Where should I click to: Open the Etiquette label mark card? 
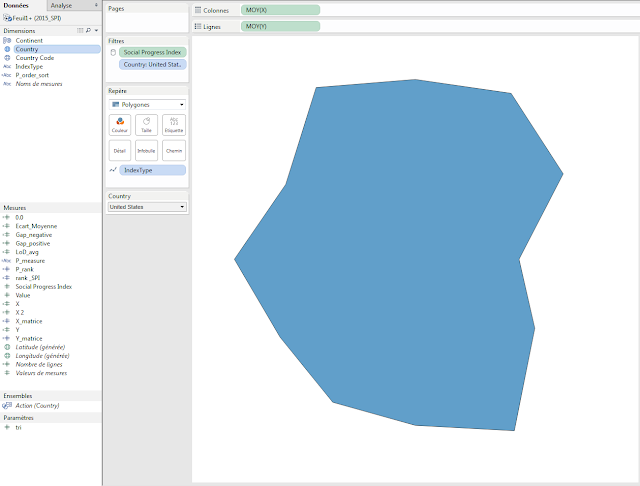pyautogui.click(x=174, y=124)
